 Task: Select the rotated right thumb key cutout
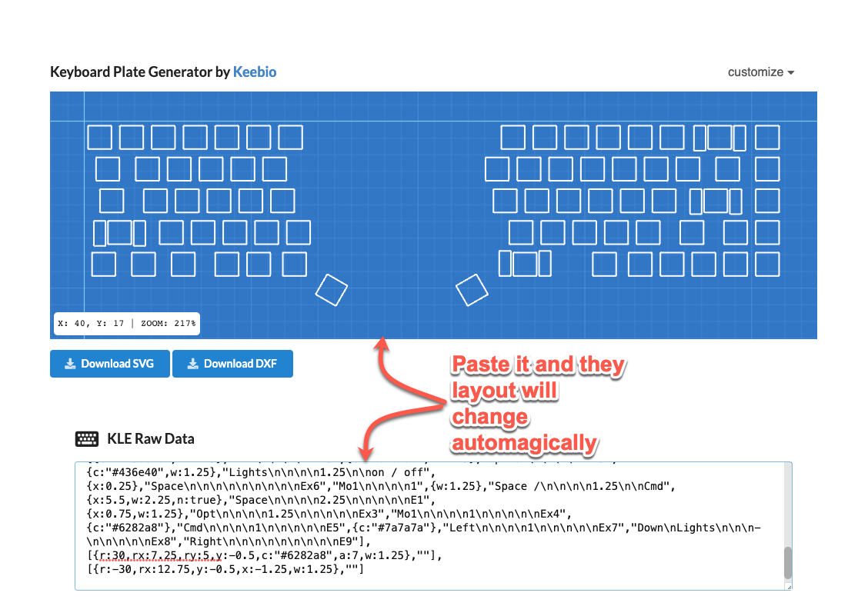tap(472, 290)
